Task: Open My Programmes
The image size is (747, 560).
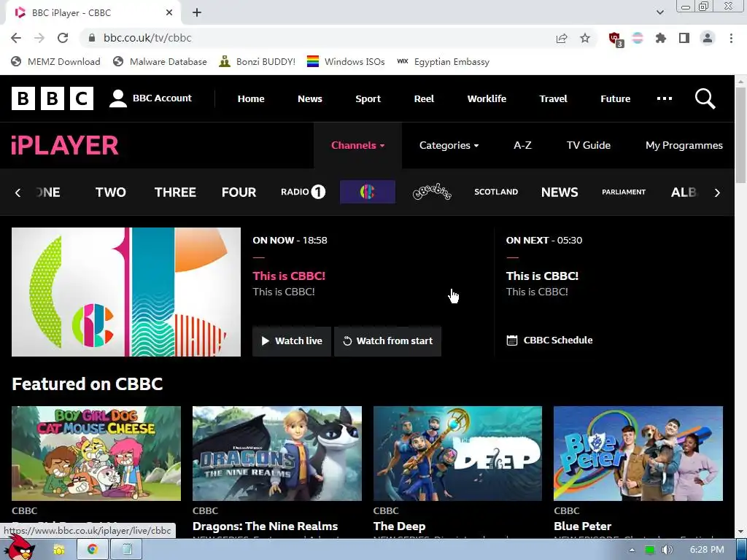Action: click(684, 145)
